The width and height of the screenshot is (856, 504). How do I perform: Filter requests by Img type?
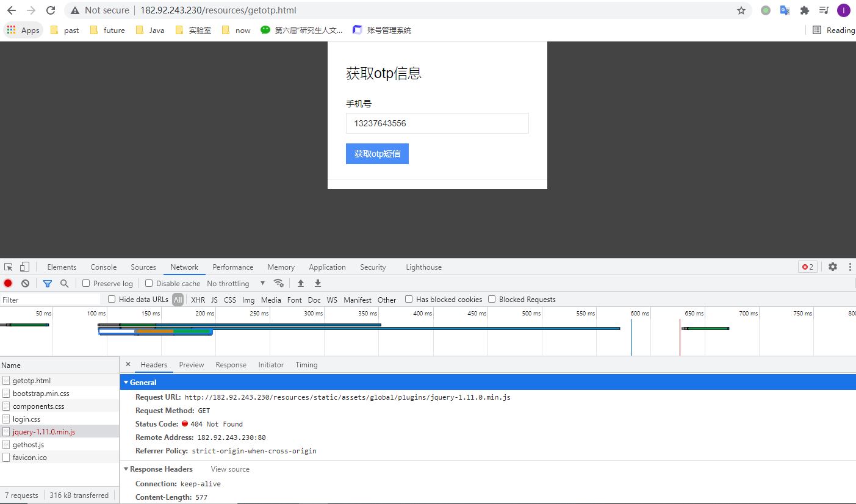(x=248, y=300)
